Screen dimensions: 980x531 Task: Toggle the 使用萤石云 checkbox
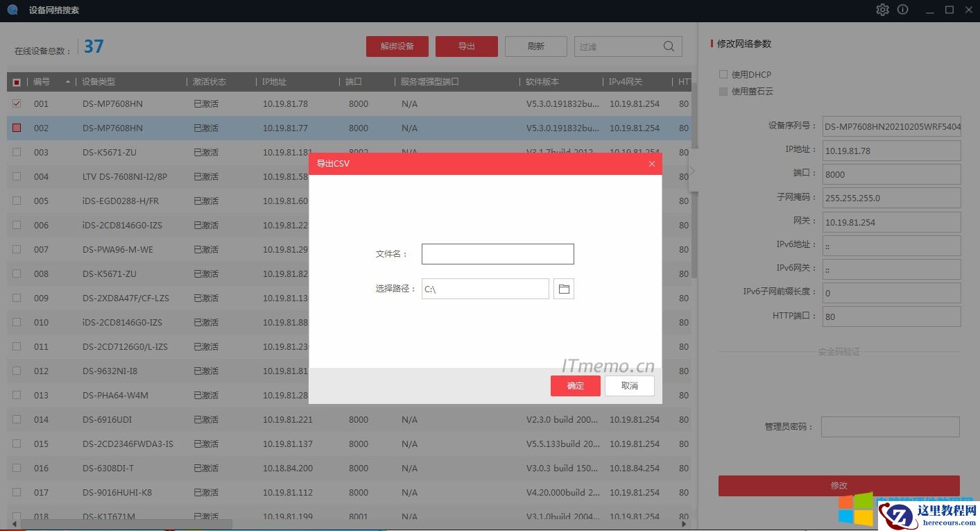point(723,91)
